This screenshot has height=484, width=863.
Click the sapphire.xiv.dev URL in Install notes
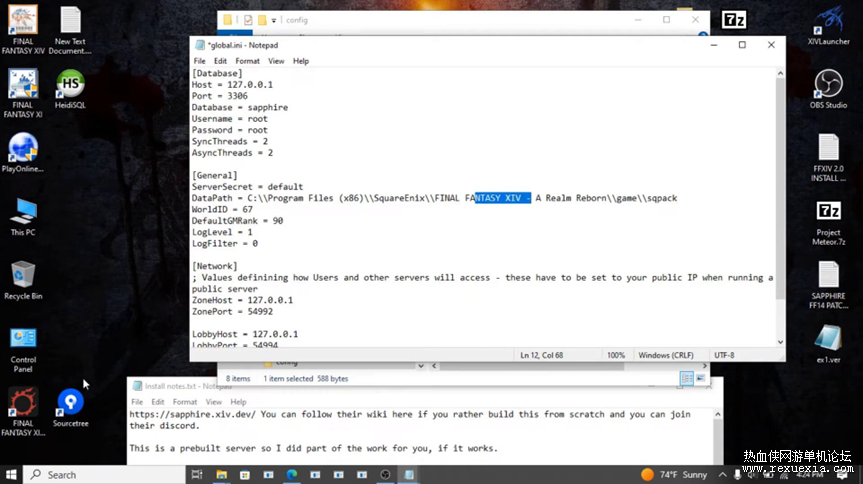tap(193, 414)
